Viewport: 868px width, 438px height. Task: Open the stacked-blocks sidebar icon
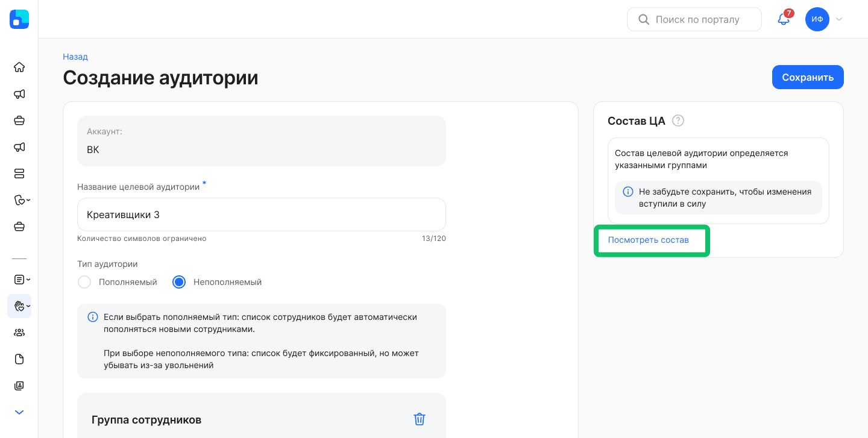pyautogui.click(x=19, y=174)
